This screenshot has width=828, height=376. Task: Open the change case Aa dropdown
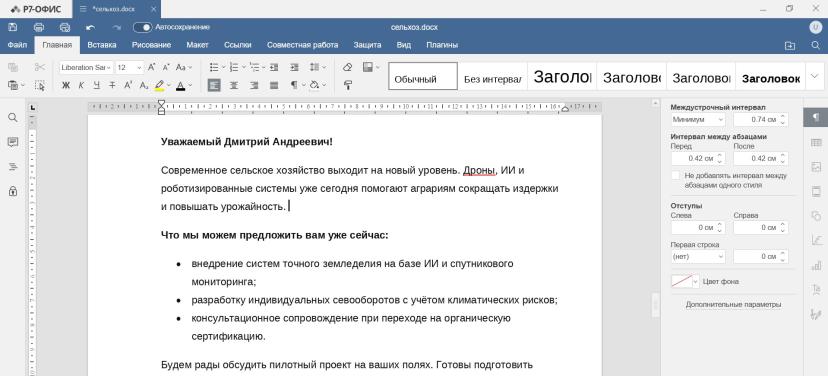coord(184,67)
